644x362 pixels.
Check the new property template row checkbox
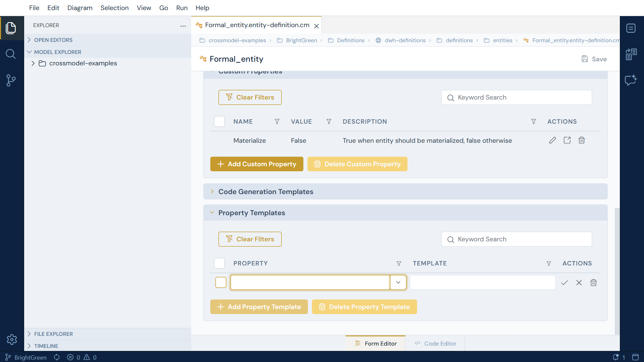[x=221, y=283]
